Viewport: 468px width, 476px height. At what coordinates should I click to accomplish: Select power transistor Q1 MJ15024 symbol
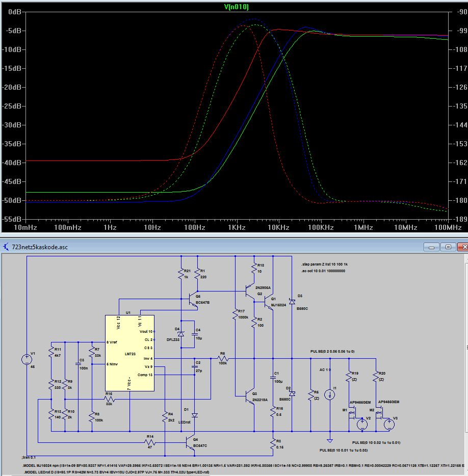[269, 303]
